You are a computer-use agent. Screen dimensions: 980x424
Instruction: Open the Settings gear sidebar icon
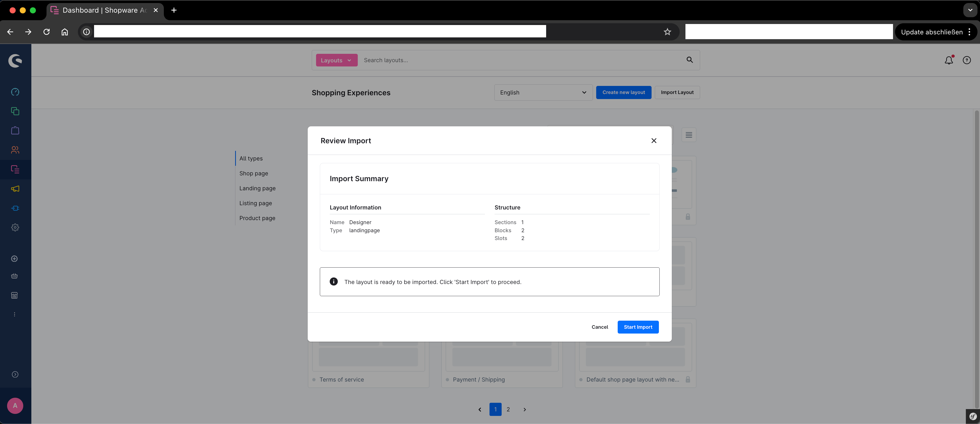(15, 227)
